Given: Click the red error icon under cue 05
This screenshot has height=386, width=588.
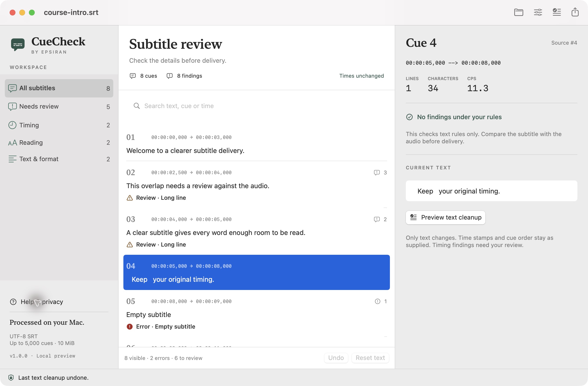Looking at the screenshot, I should pos(129,327).
